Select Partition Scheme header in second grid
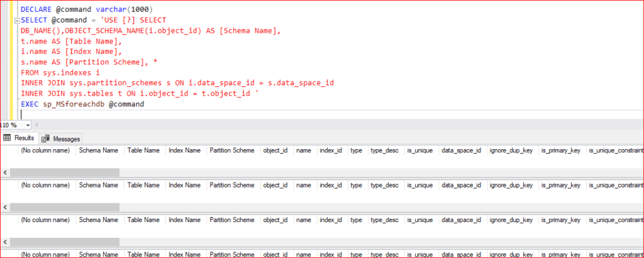This screenshot has width=644, height=258. tap(231, 185)
